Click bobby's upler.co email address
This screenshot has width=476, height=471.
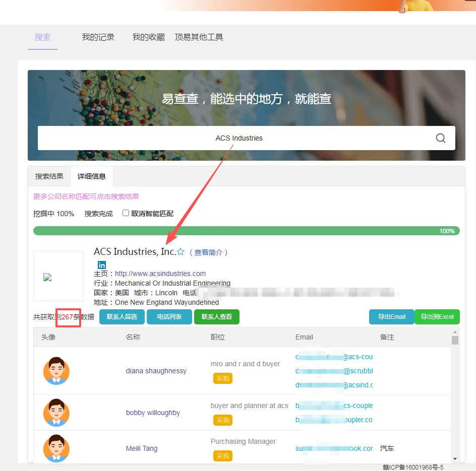(x=334, y=420)
